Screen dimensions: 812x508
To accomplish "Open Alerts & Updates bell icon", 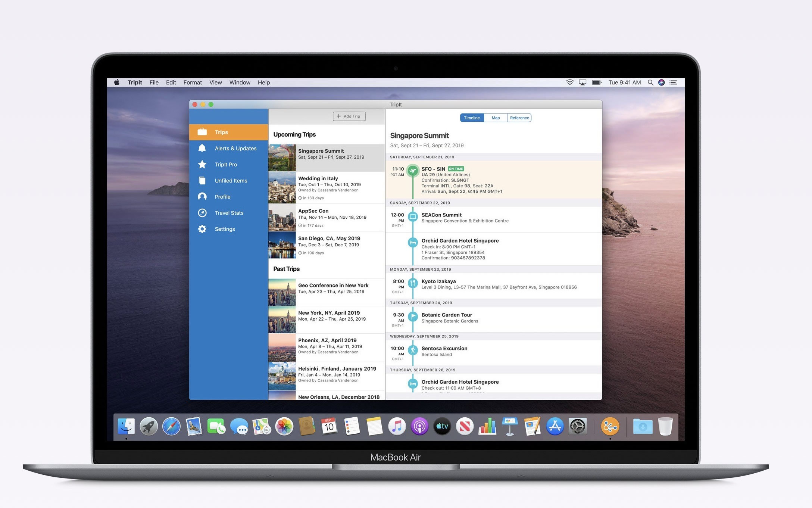I will [202, 148].
